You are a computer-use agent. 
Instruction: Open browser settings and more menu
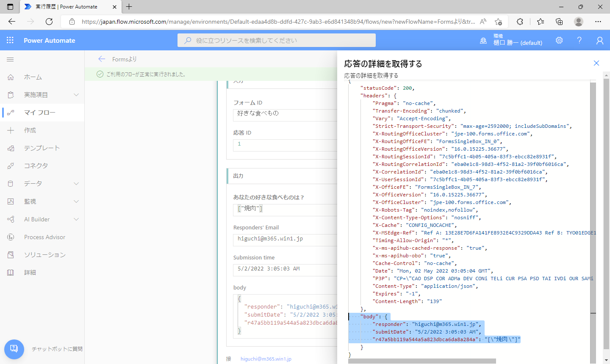598,22
